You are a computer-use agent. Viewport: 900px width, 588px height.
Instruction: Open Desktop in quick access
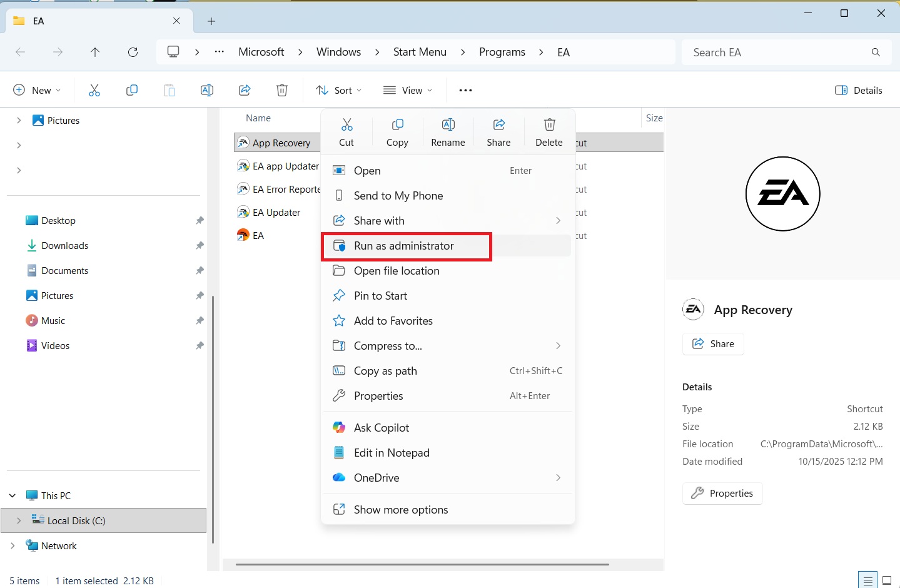click(58, 221)
